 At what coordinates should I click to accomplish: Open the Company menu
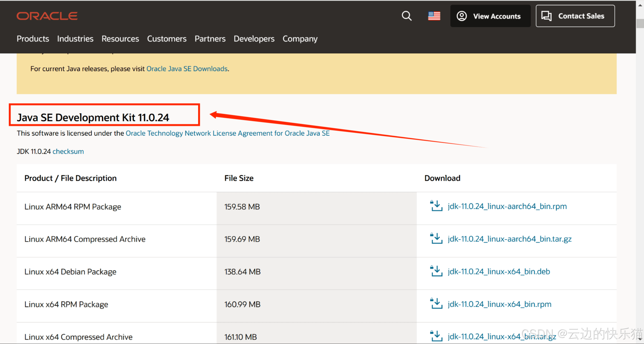(300, 39)
